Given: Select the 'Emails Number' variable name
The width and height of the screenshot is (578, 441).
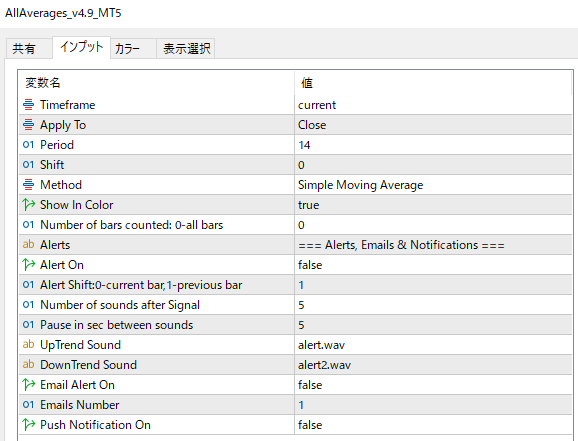Looking at the screenshot, I should click(x=80, y=404).
